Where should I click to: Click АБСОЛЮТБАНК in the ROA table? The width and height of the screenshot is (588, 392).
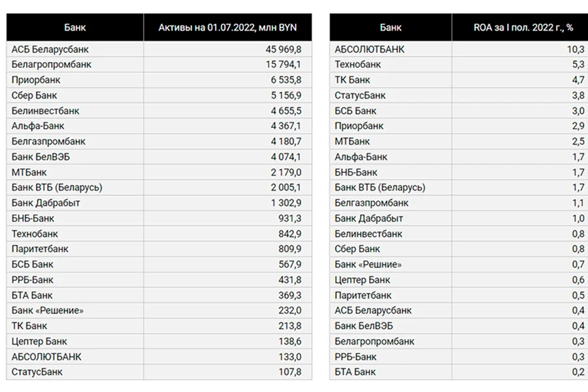369,49
